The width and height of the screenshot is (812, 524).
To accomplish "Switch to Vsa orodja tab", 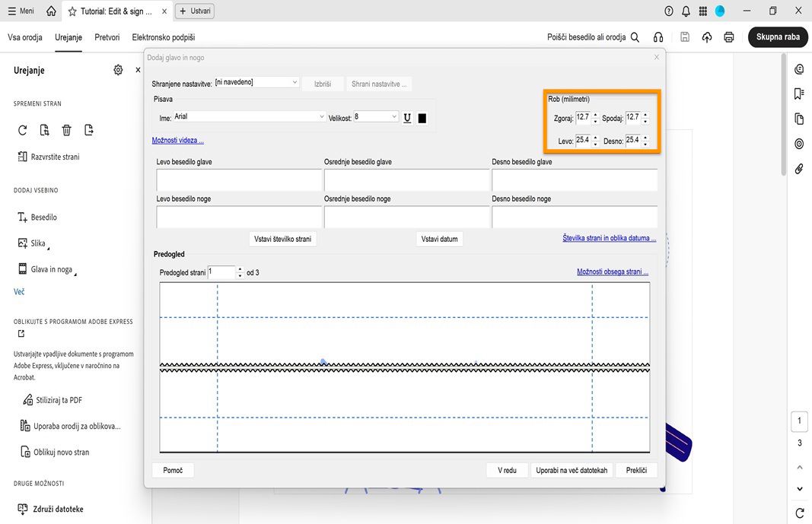I will pyautogui.click(x=25, y=37).
